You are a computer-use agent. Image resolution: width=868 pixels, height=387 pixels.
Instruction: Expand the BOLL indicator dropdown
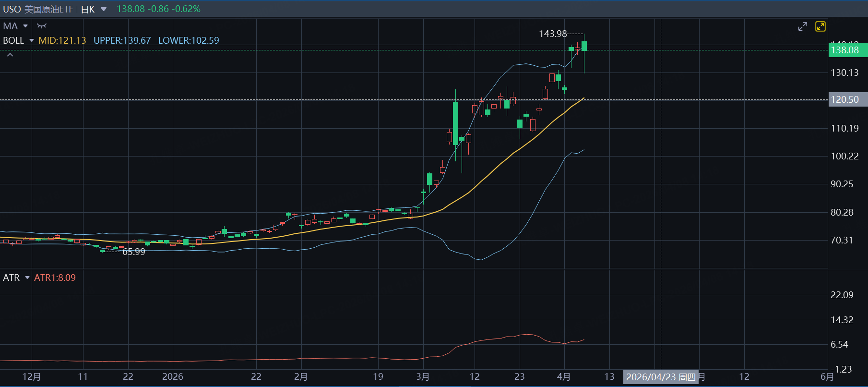click(32, 40)
